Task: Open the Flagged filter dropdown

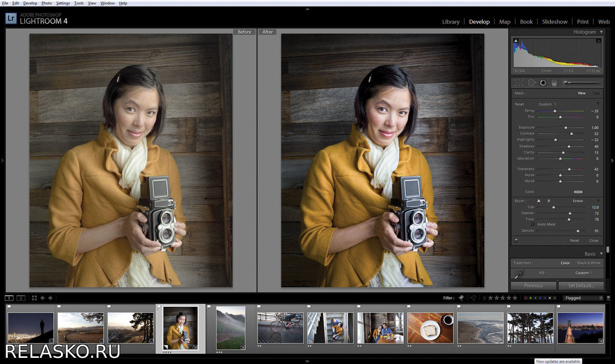Action: click(x=583, y=298)
